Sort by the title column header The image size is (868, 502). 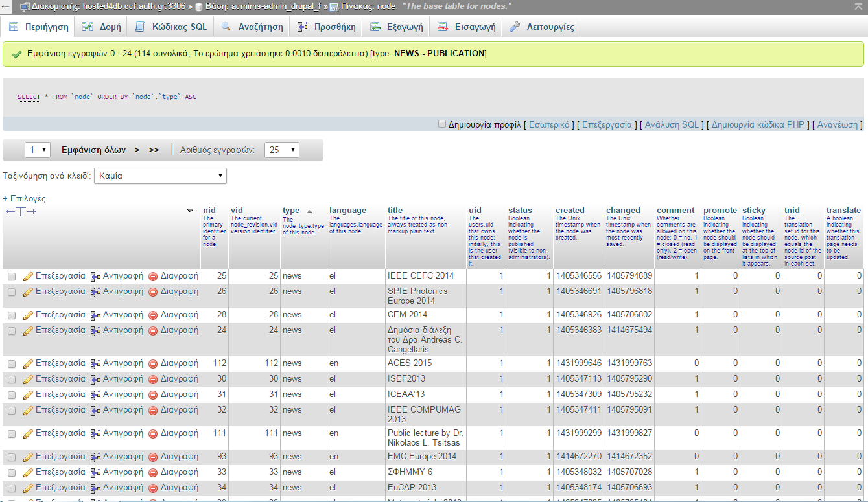click(395, 210)
